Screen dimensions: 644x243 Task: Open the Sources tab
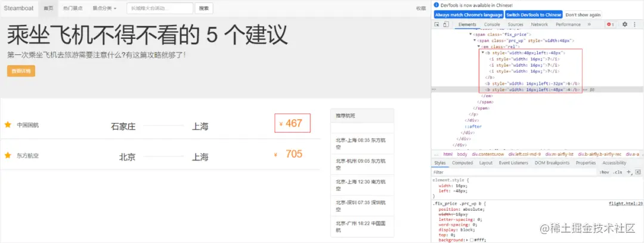pyautogui.click(x=515, y=24)
